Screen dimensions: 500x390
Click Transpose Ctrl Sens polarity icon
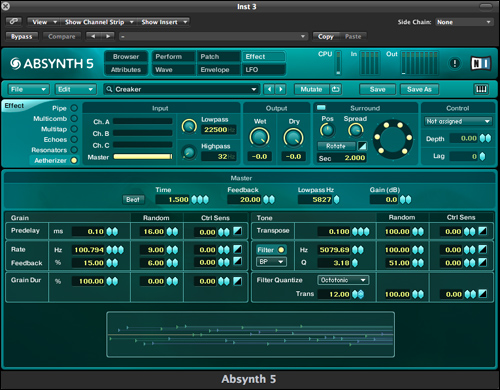[483, 231]
